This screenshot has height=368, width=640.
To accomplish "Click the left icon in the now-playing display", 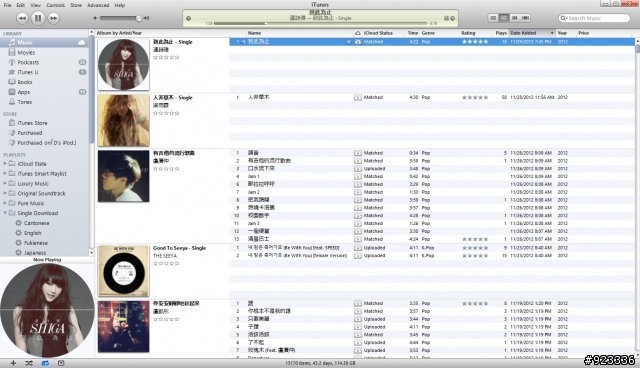I will tap(188, 18).
